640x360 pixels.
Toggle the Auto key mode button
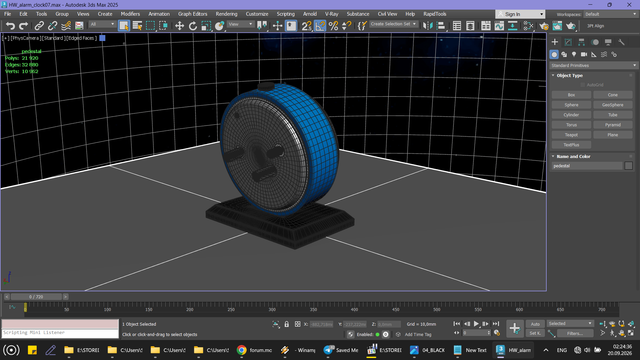(535, 324)
